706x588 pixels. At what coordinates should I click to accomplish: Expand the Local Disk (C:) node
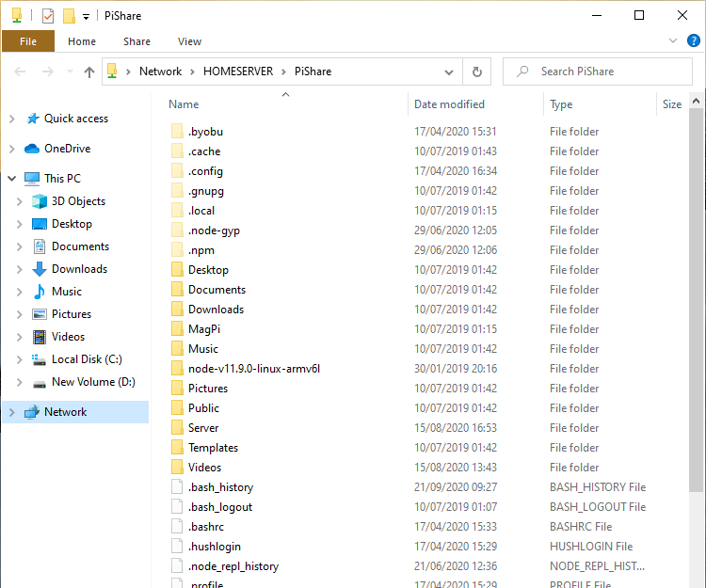pos(20,359)
